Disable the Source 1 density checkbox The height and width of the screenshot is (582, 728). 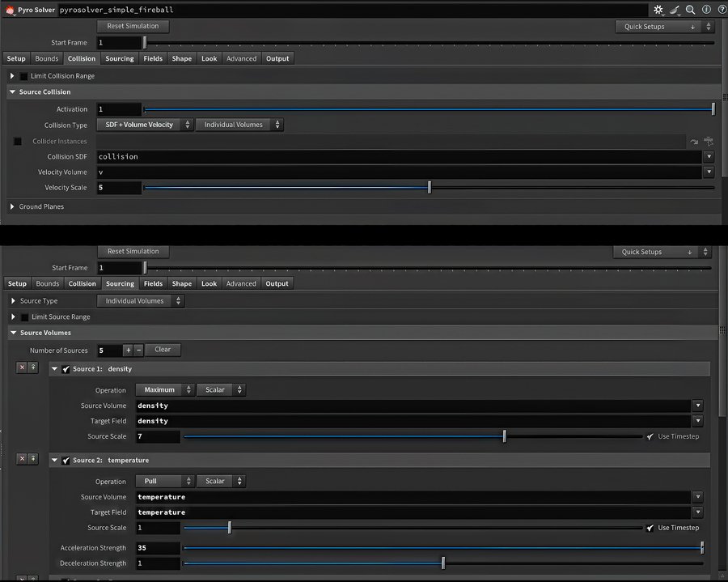pos(66,369)
